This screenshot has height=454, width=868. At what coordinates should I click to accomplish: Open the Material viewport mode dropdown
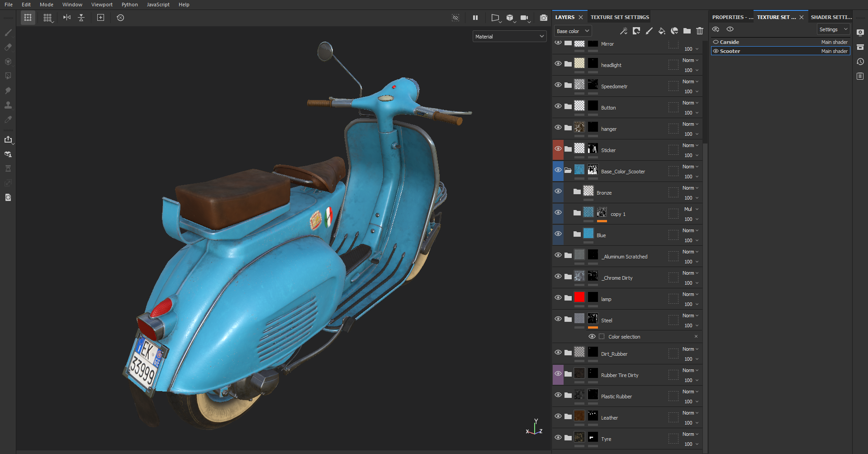509,37
